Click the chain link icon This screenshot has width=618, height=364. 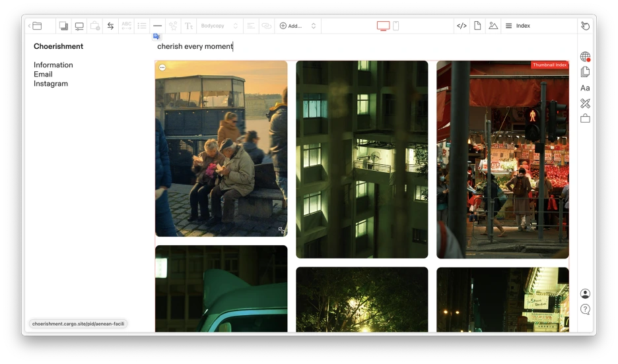tap(267, 26)
